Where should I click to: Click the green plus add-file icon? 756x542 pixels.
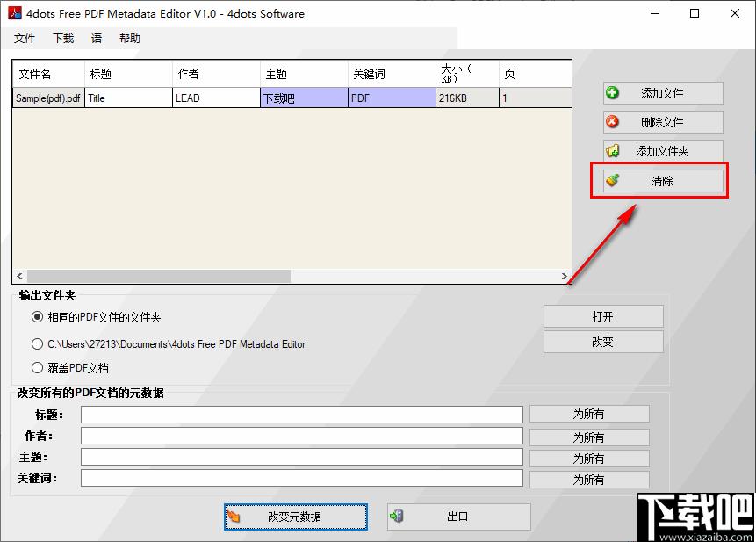[x=612, y=92]
